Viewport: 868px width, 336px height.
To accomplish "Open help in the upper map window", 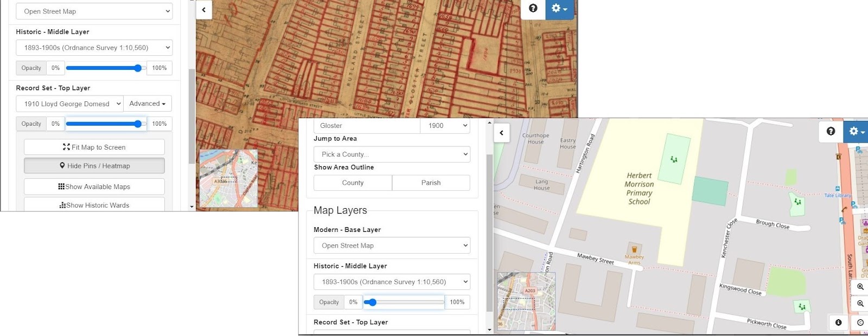I will point(533,9).
